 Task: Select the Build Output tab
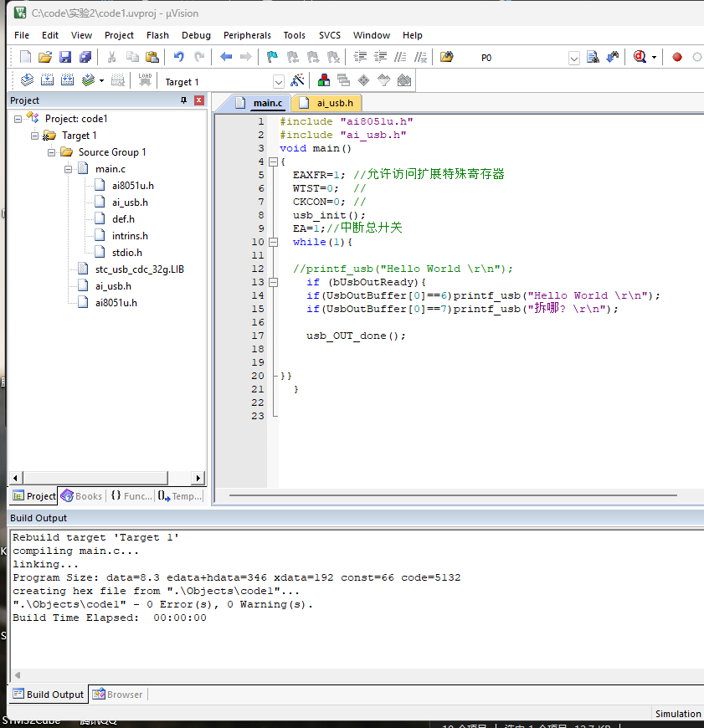[49, 695]
